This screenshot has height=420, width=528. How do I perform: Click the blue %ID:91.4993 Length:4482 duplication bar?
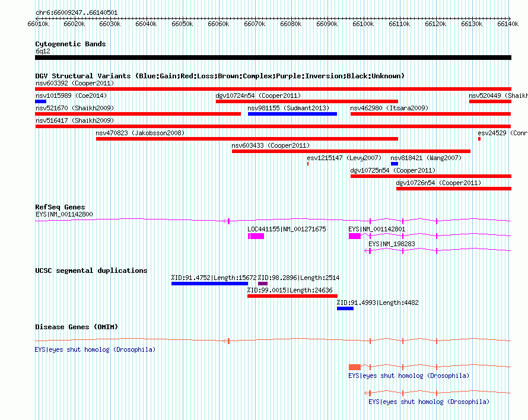point(345,308)
